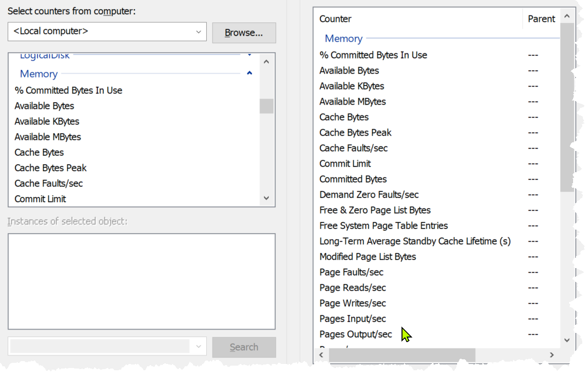Viewport: 588px width, 376px height.
Task: Select Available Bytes in added counters
Action: pos(349,71)
